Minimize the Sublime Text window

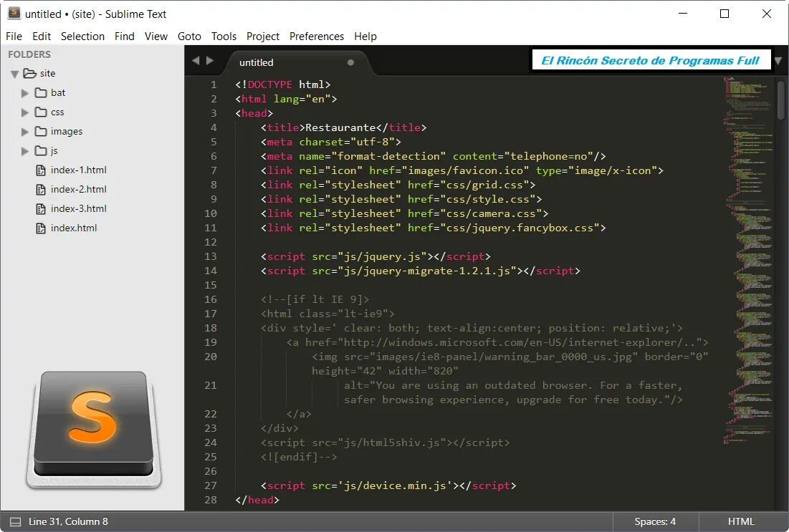683,14
